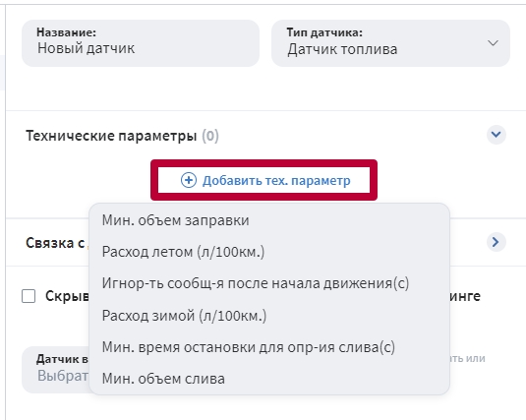Select Мин. объем слива option
Image resolution: width=526 pixels, height=420 pixels.
coord(163,379)
